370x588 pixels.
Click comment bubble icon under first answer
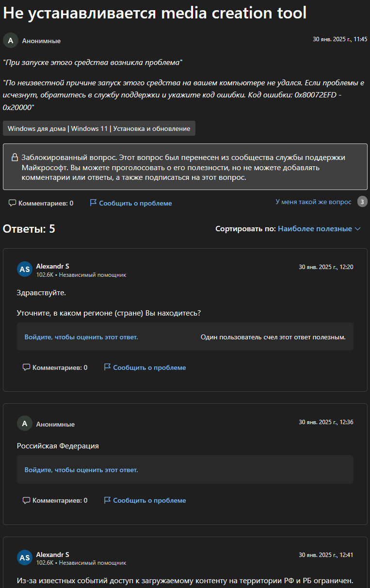(26, 367)
